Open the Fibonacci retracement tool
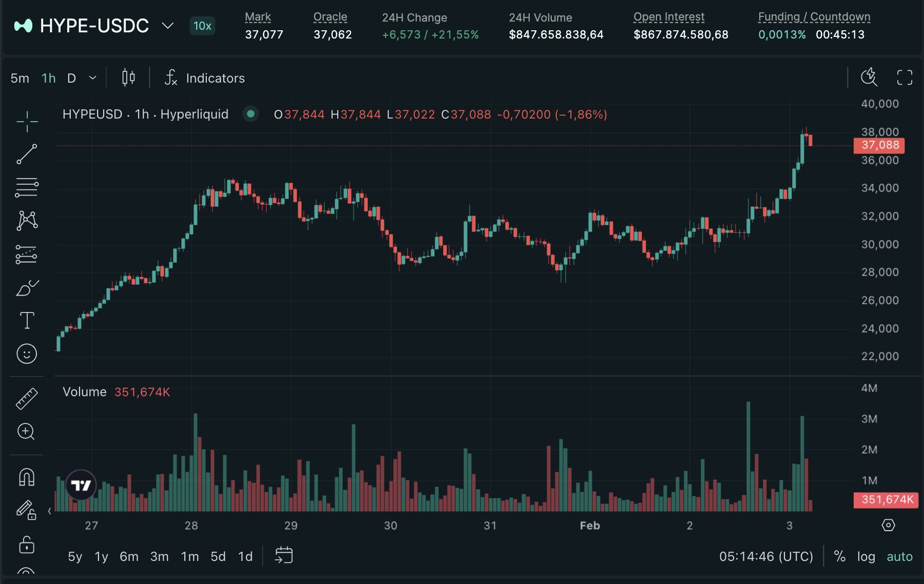Viewport: 924px width, 584px height. pos(27,187)
